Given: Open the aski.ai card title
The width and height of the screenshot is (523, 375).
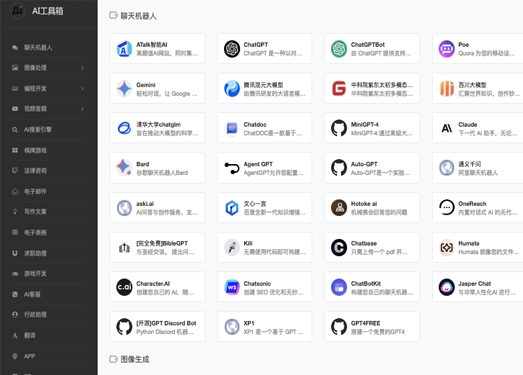Looking at the screenshot, I should pyautogui.click(x=145, y=204).
